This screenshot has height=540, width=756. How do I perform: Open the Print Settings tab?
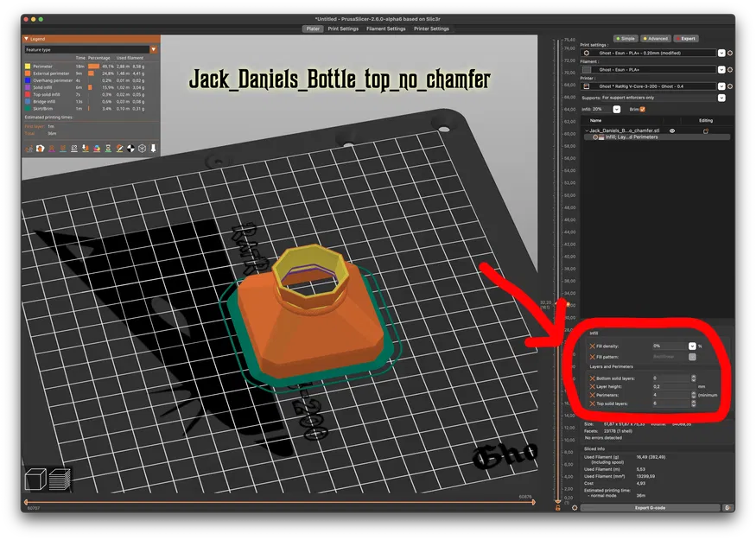coord(343,29)
